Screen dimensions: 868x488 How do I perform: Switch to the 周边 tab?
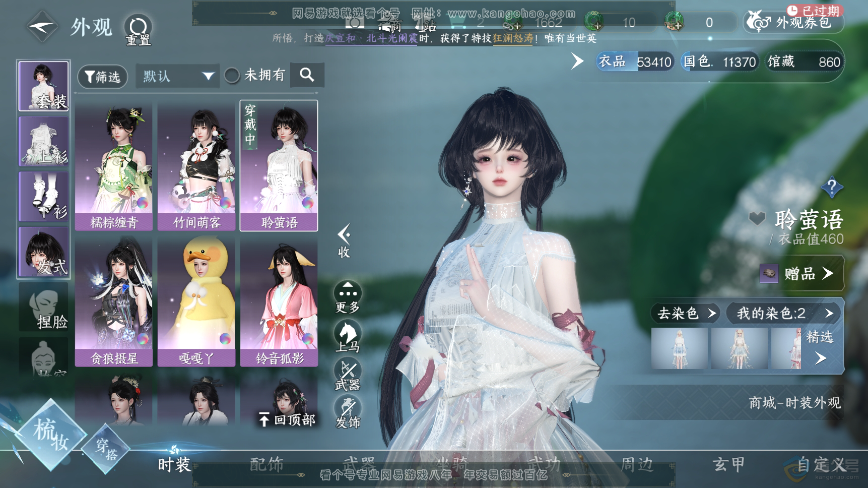click(x=637, y=464)
